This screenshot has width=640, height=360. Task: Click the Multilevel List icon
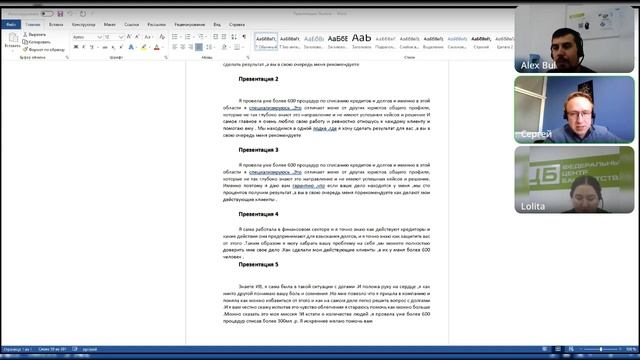point(200,37)
